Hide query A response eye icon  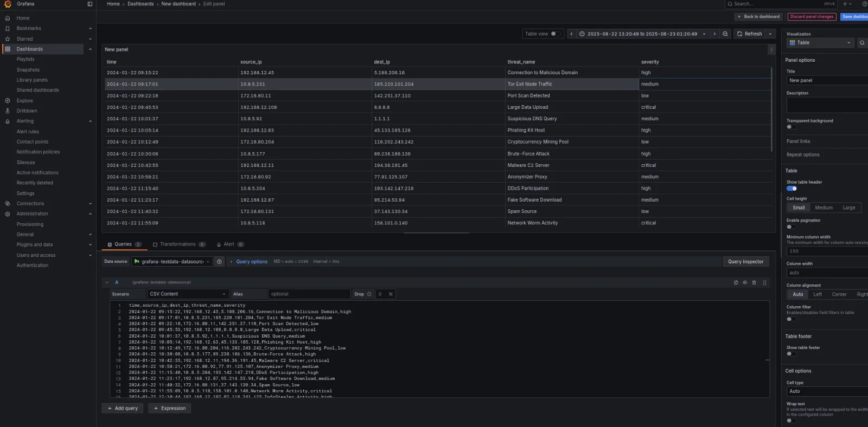745,282
